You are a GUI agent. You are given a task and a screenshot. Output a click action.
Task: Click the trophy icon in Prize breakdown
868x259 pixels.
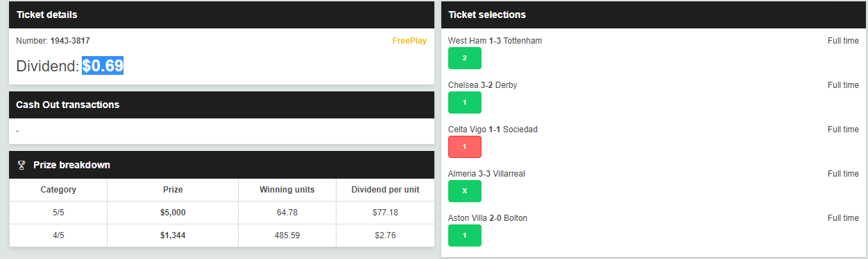22,165
